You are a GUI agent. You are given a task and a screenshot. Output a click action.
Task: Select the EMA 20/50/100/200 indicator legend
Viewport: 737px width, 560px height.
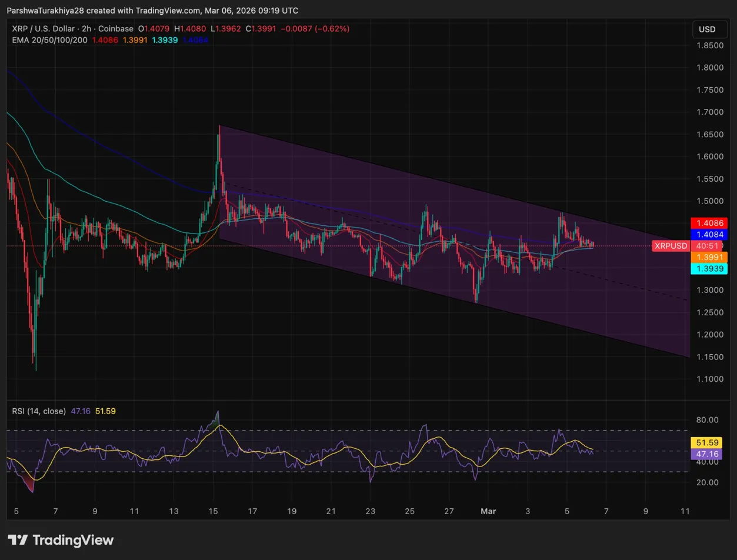(49, 40)
